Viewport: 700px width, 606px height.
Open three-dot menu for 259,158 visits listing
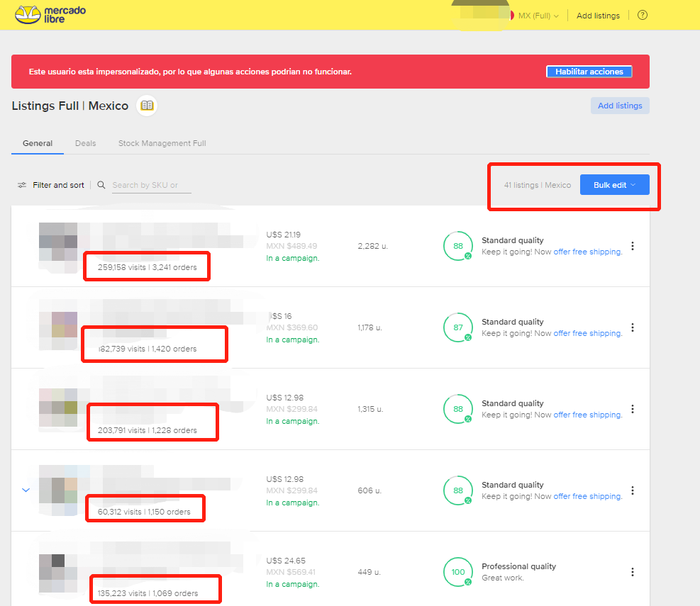(x=633, y=246)
